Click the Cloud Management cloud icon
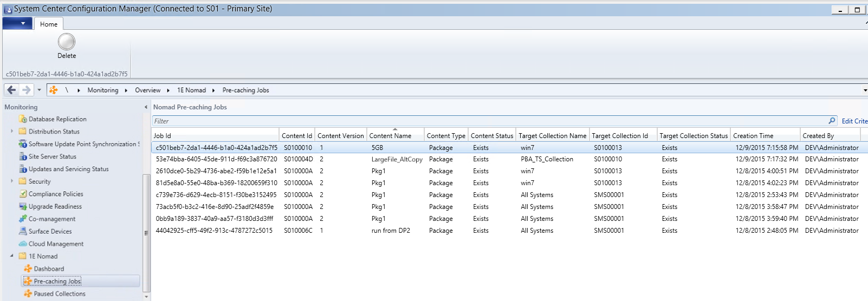This screenshot has height=301, width=868. 23,244
